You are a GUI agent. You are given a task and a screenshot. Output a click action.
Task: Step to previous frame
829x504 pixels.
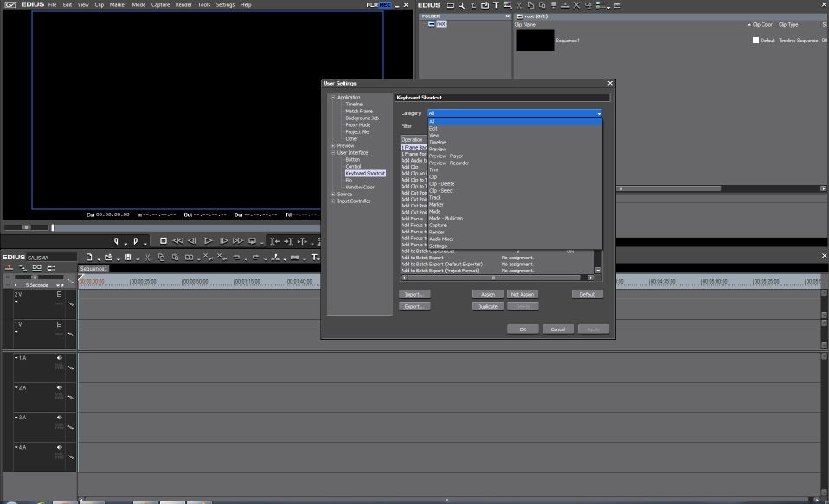click(192, 241)
